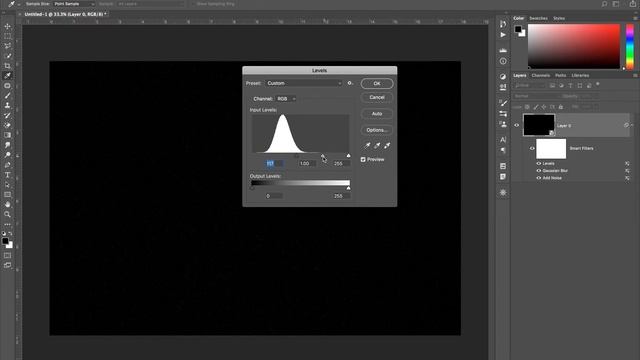Select the Lasso tool
Image resolution: width=640 pixels, height=360 pixels.
click(7, 46)
